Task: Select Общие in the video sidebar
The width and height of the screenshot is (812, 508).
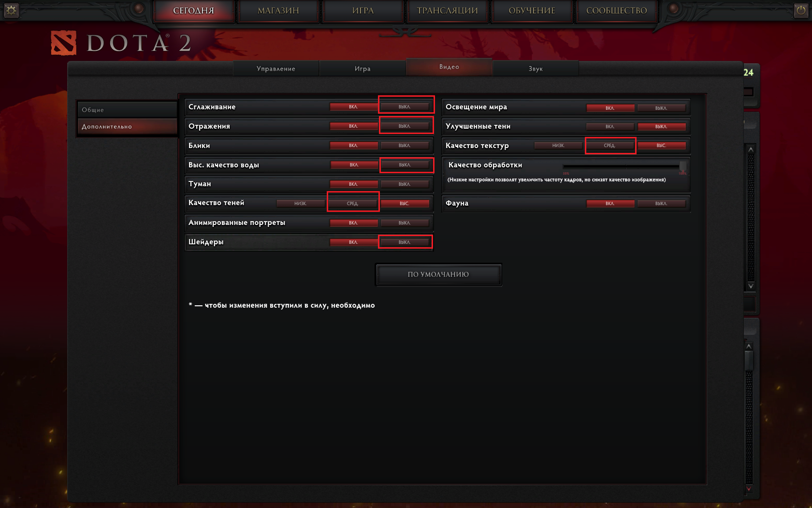Action: [x=127, y=110]
